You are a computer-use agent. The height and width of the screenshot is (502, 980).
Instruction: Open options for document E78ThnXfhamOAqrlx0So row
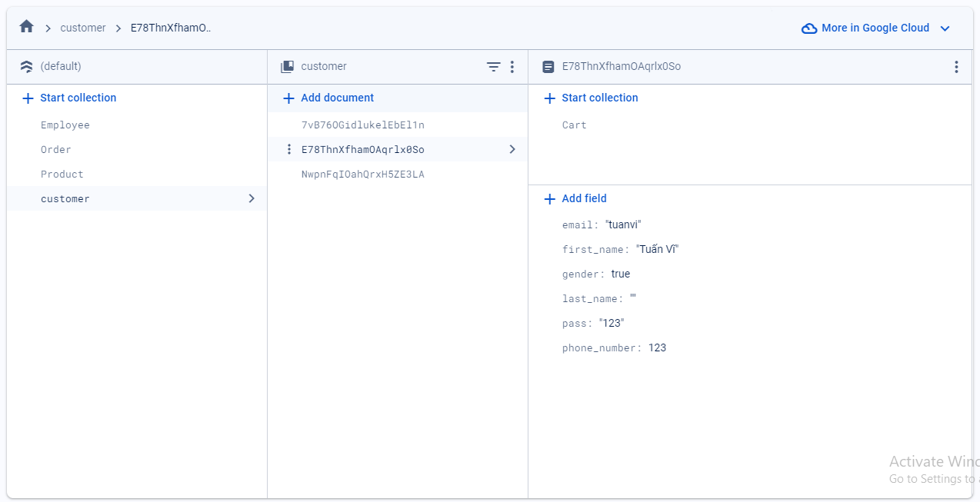(x=289, y=149)
